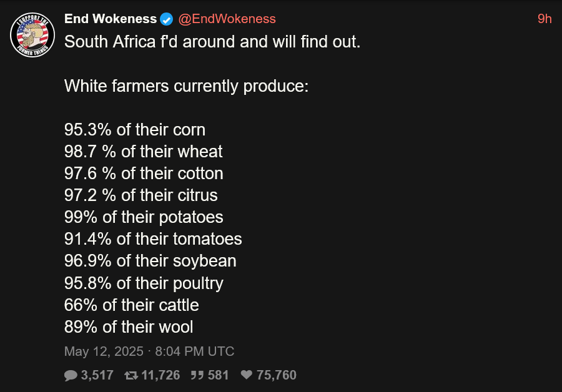
Task: Click the tweet's opening line about South Africa
Action: coord(212,42)
